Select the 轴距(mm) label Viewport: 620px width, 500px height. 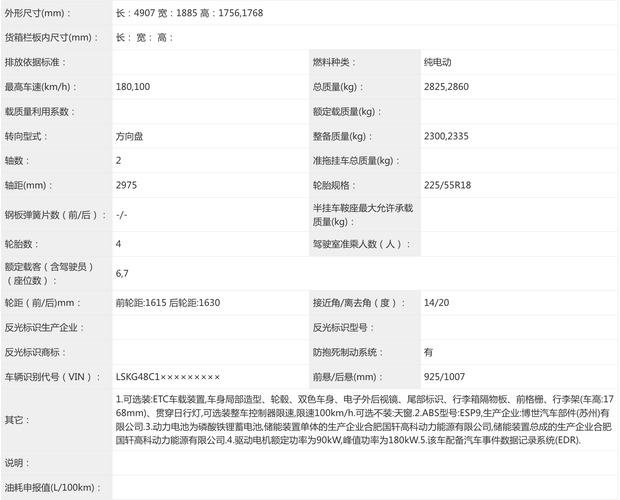pos(28,185)
